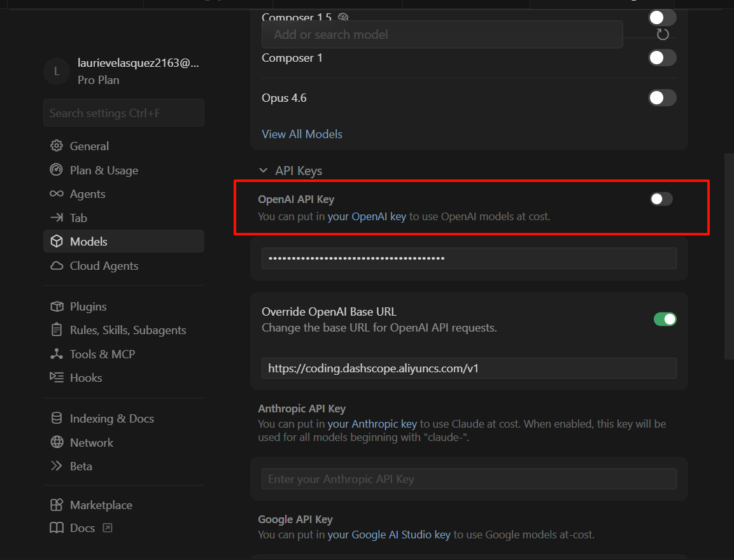Click the external link icon beside Docs
Image resolution: width=734 pixels, height=560 pixels.
(108, 528)
